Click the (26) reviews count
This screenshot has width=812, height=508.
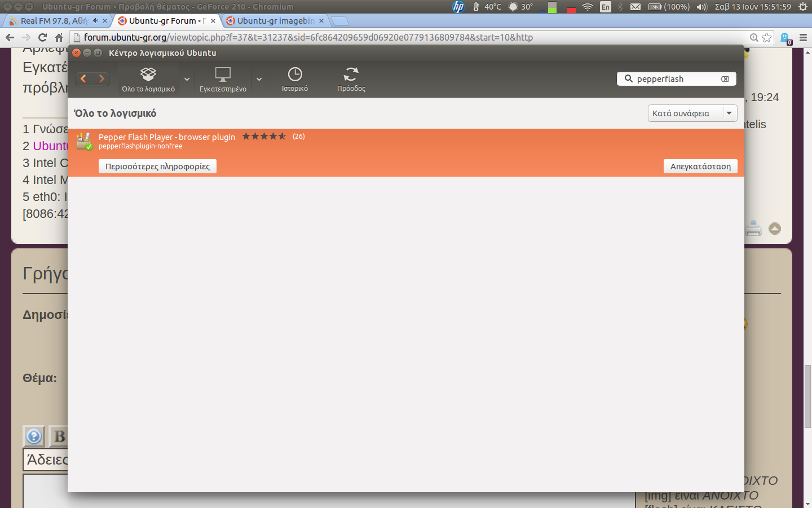299,136
